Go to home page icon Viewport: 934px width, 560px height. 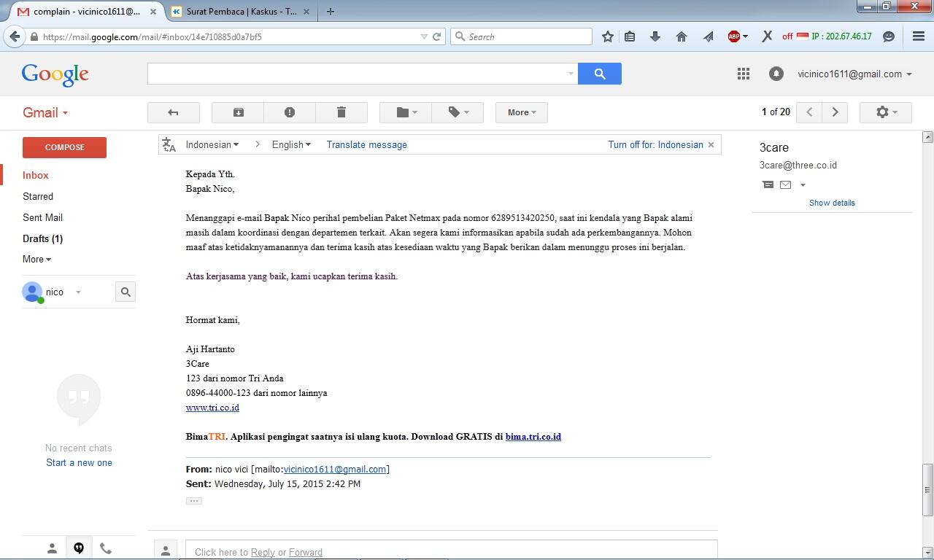coord(681,36)
